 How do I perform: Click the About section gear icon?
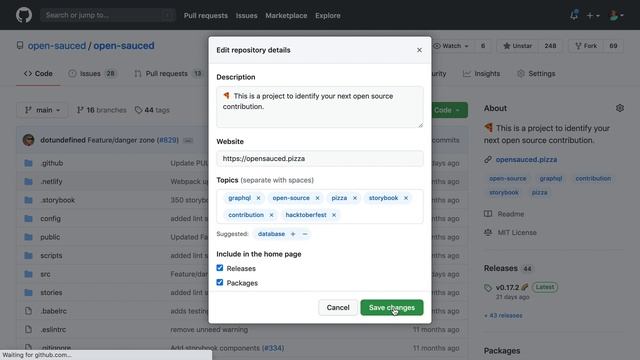(620, 108)
